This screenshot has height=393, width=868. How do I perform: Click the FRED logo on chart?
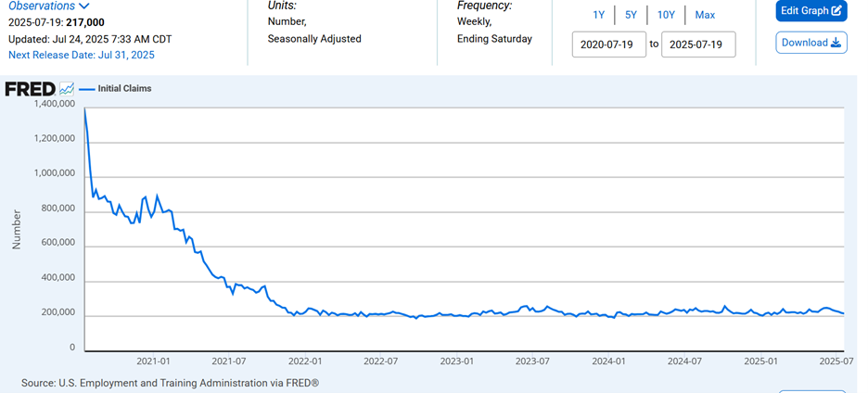pos(30,89)
